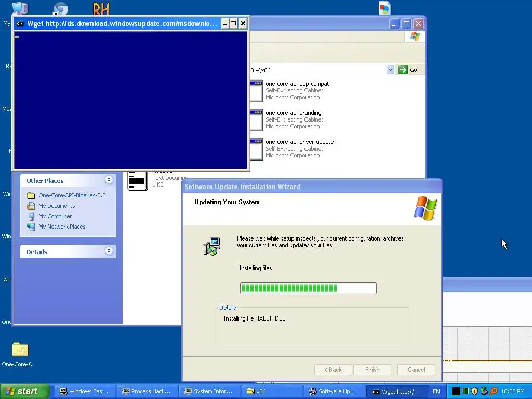Close the Wget console window

point(243,23)
